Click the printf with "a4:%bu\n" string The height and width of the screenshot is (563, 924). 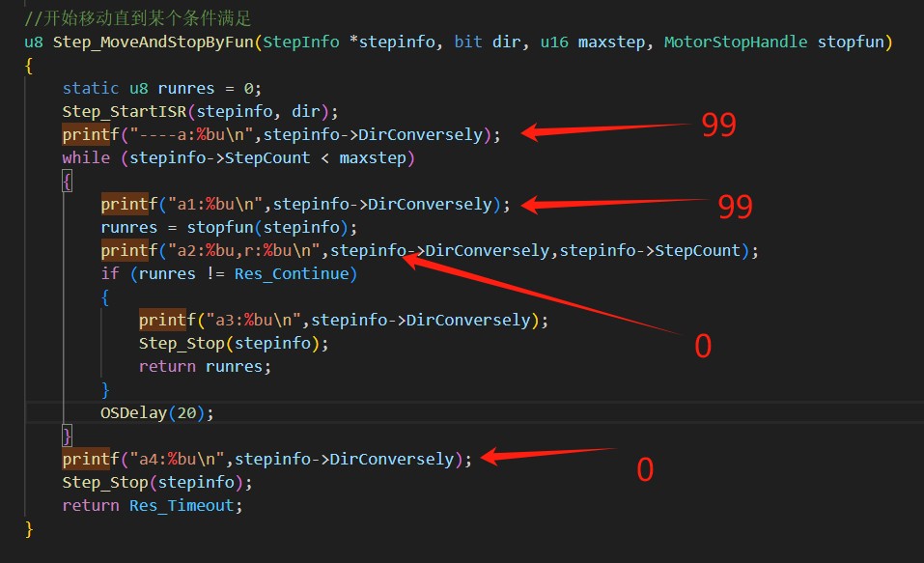tap(266, 460)
